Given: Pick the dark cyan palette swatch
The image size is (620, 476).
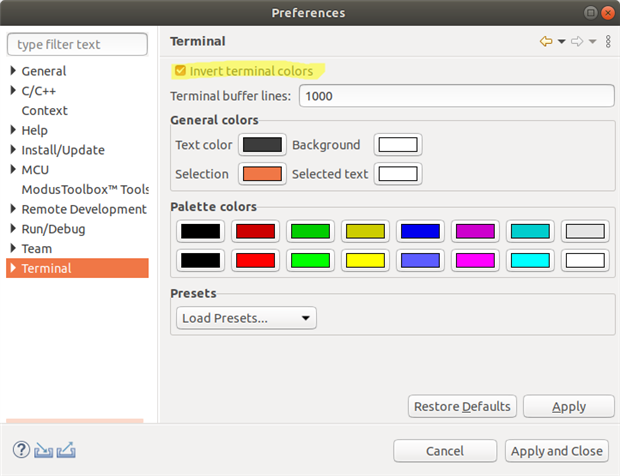Looking at the screenshot, I should pos(530,231).
